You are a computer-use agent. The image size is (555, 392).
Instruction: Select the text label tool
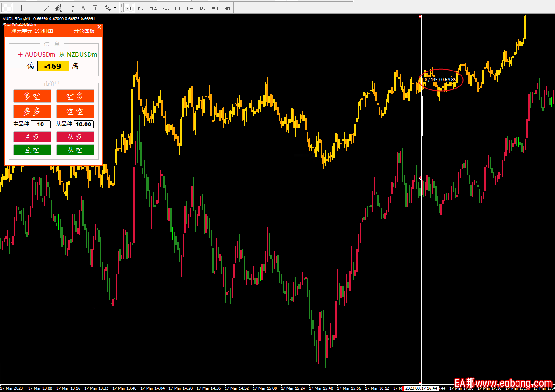[x=96, y=8]
